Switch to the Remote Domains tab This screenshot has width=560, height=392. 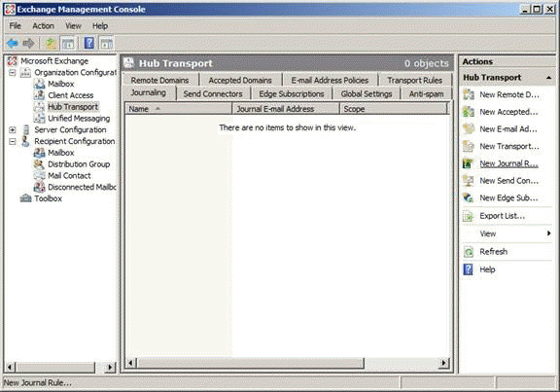click(160, 80)
